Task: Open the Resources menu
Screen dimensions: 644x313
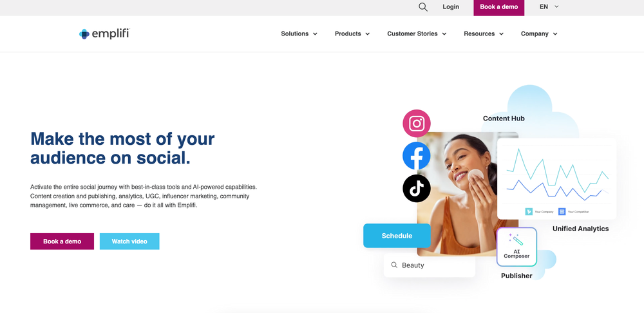Action: 484,33
